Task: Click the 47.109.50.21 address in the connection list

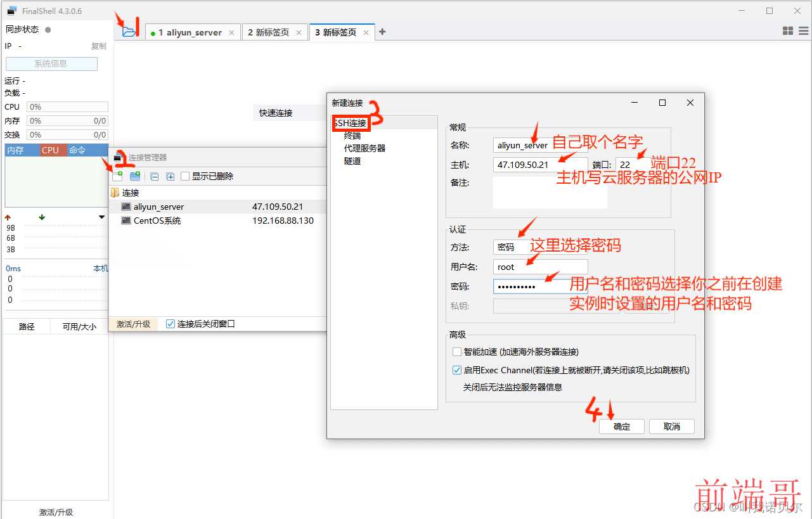Action: (278, 207)
